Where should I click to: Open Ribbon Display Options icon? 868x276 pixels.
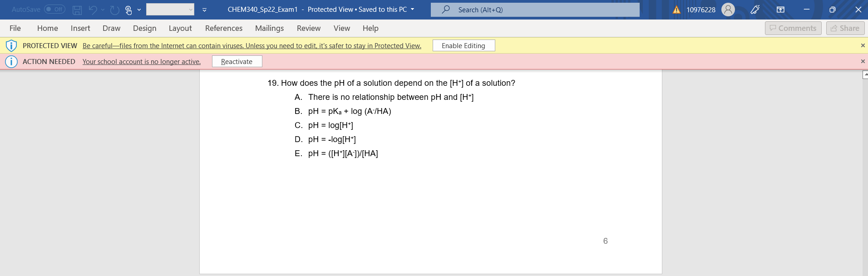click(x=780, y=10)
